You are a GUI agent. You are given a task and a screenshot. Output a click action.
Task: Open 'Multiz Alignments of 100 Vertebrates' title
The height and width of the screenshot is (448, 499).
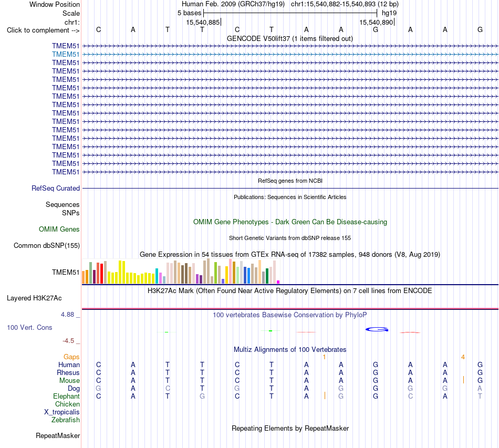290,350
